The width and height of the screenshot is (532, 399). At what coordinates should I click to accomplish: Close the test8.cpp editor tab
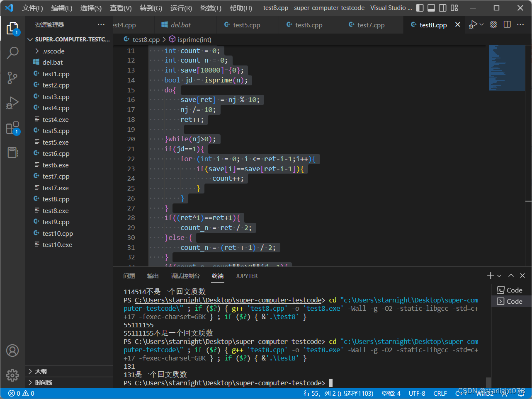tap(458, 25)
